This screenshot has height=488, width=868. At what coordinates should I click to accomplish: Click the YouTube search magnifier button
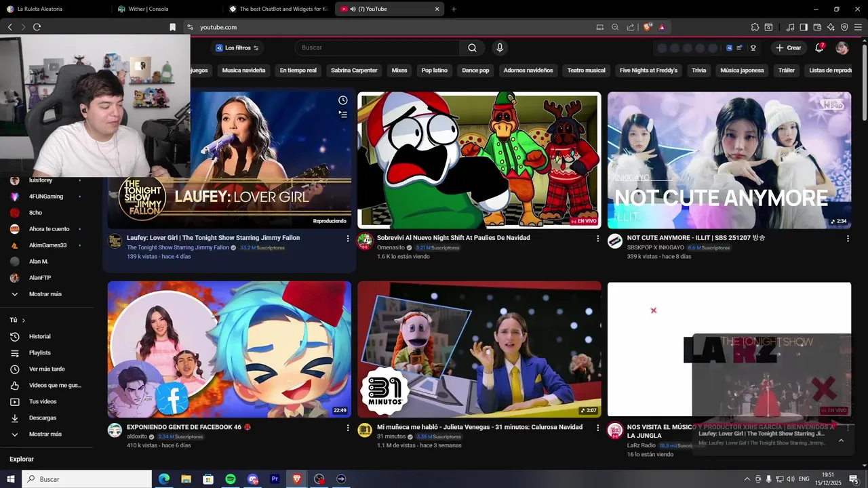pos(472,47)
